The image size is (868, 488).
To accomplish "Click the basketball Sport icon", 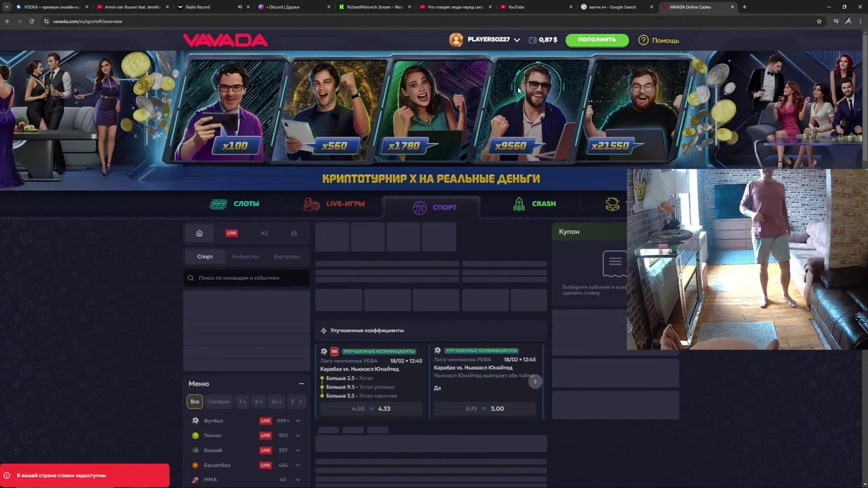I will point(420,207).
